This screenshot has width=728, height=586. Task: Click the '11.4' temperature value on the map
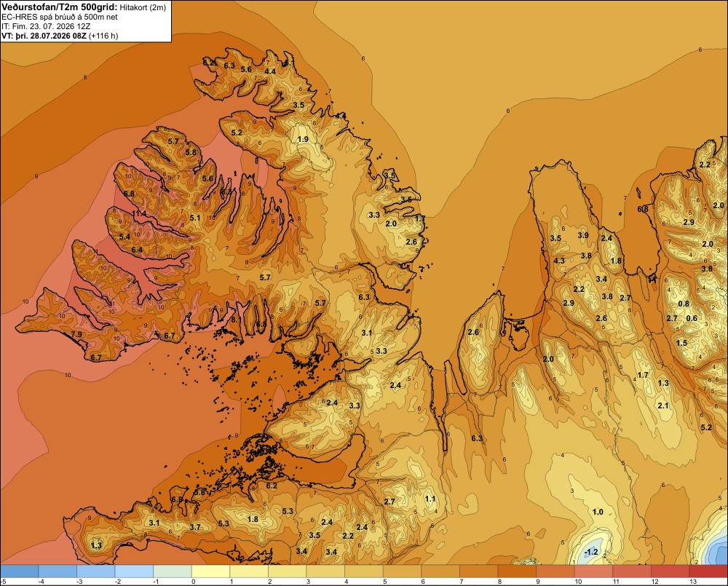coord(139,213)
